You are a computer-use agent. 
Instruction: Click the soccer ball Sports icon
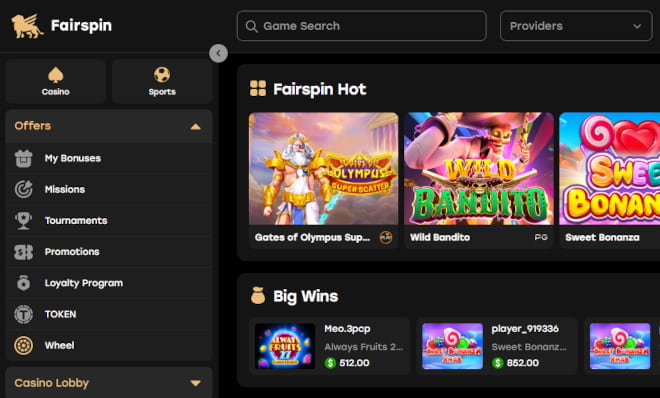162,75
